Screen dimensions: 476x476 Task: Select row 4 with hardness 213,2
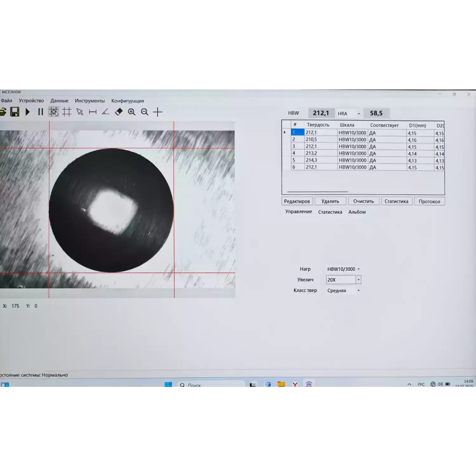(x=311, y=154)
